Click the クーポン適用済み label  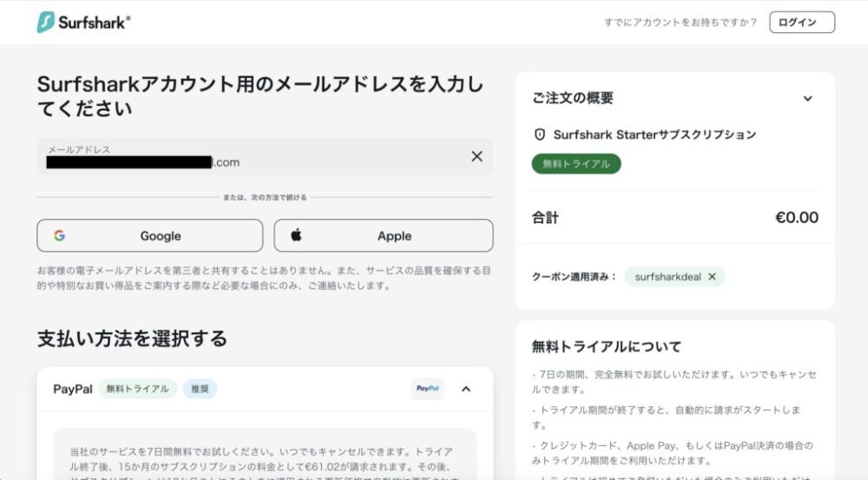(x=574, y=277)
